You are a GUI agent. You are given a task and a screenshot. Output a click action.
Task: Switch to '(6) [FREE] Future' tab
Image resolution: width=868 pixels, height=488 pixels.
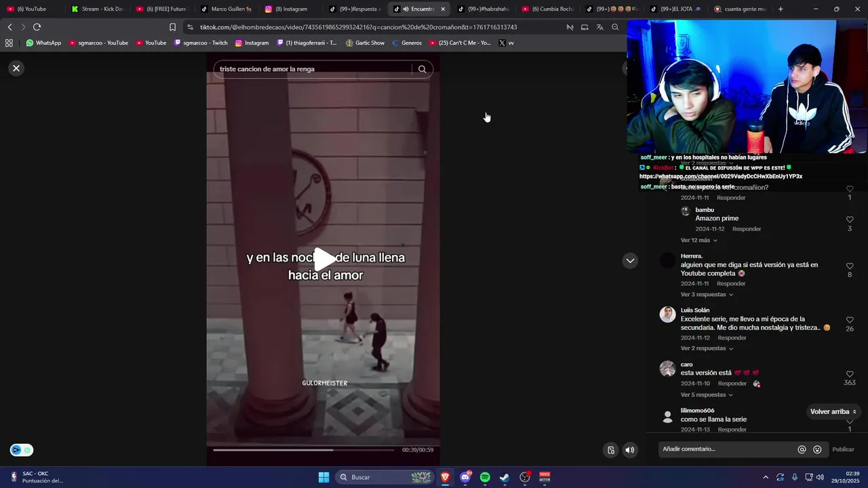click(161, 9)
